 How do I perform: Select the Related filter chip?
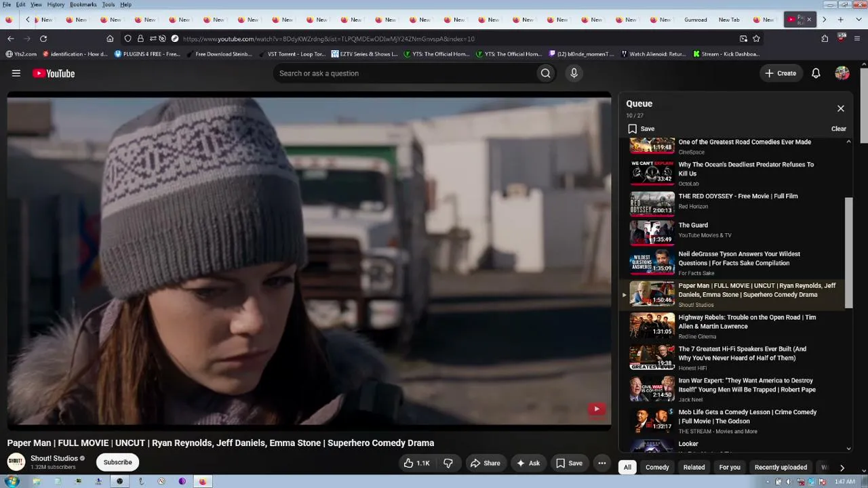(x=694, y=467)
